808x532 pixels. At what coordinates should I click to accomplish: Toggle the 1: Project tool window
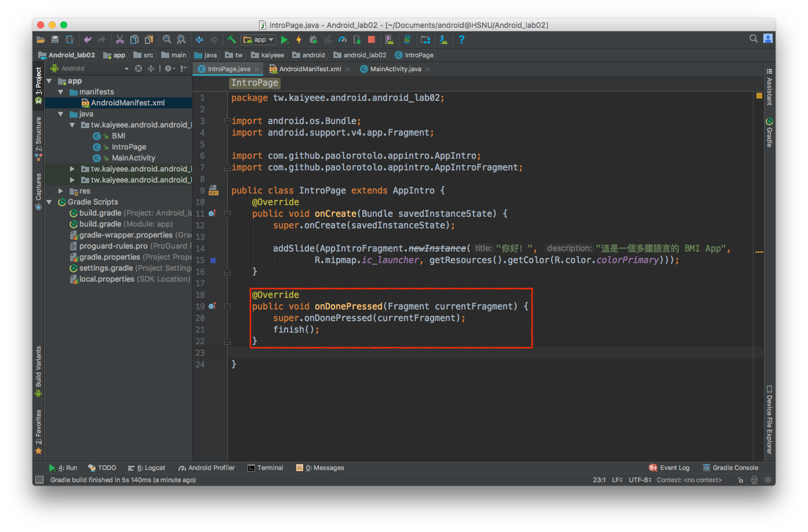38,85
